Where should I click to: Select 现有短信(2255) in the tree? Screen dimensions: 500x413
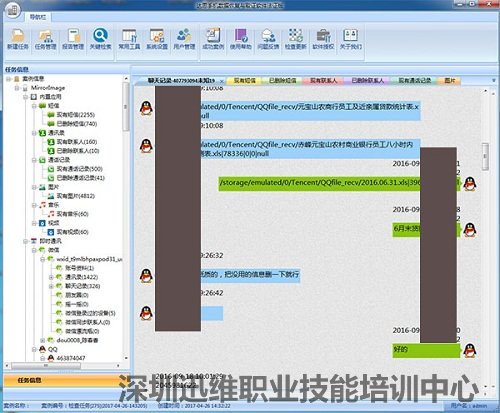point(76,115)
